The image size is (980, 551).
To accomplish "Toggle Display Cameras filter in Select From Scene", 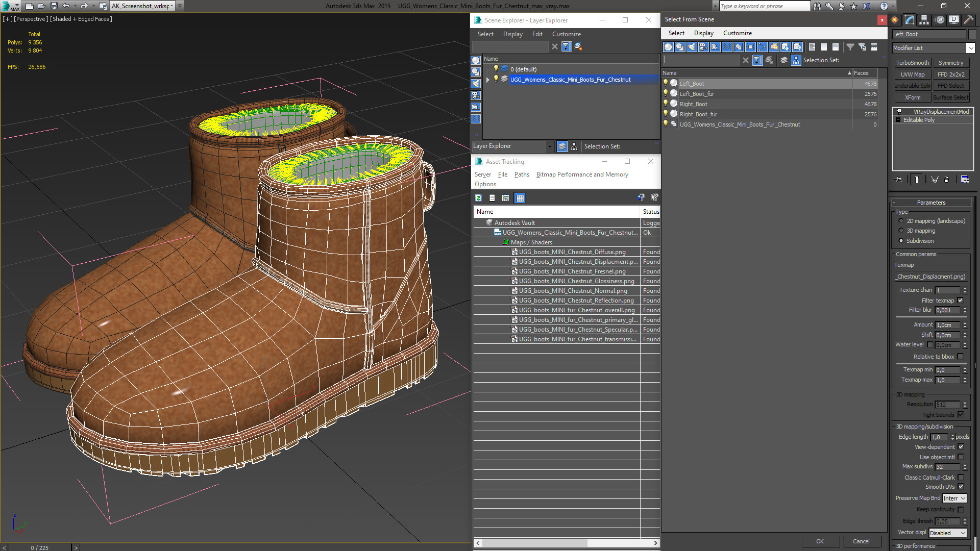I will tap(703, 47).
